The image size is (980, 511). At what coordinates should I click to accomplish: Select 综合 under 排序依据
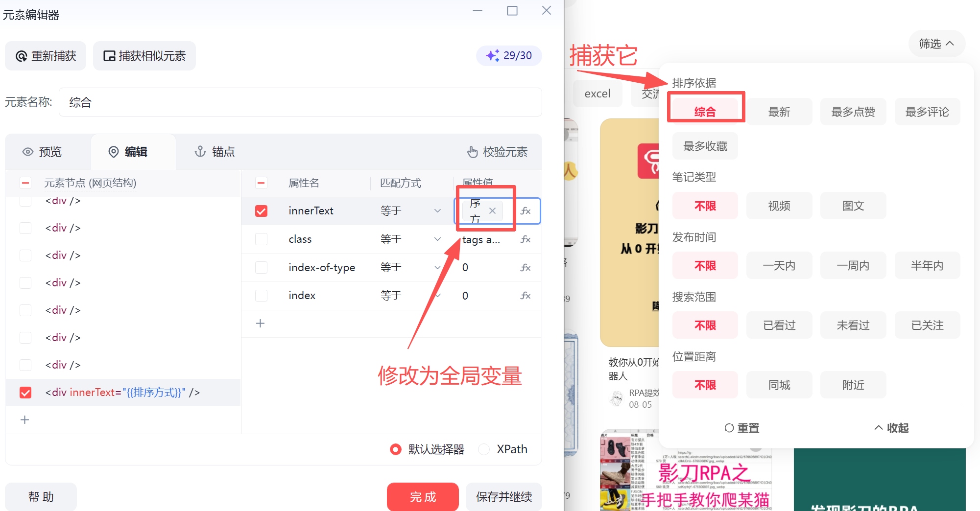[x=705, y=112]
